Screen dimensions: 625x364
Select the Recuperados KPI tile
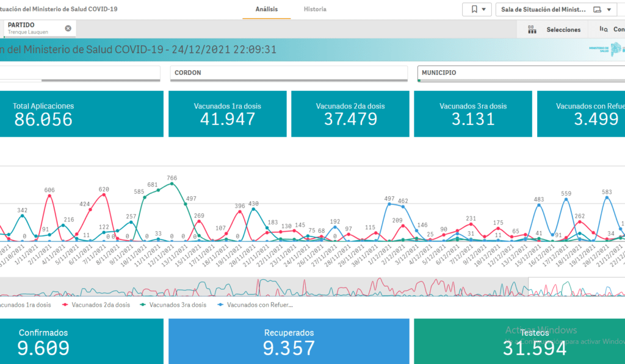[289, 341]
